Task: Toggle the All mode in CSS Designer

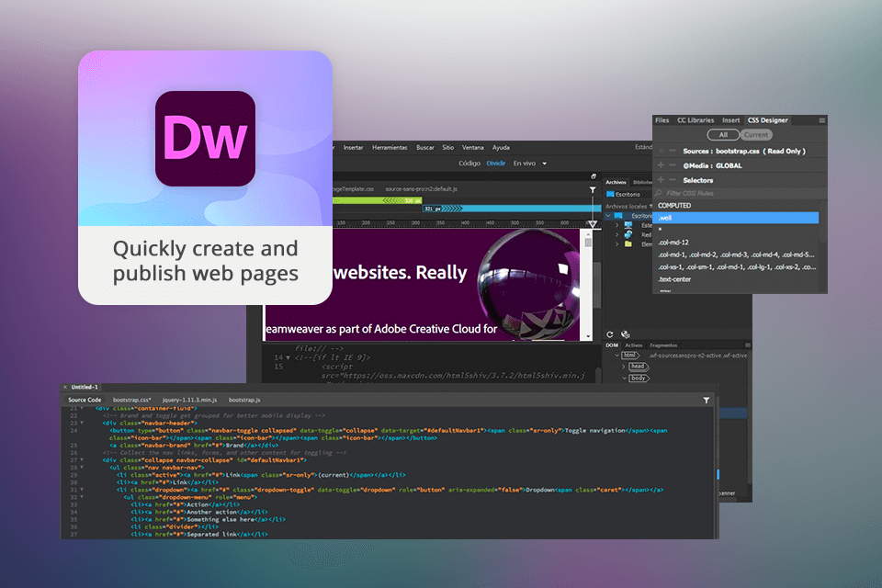Action: tap(723, 135)
